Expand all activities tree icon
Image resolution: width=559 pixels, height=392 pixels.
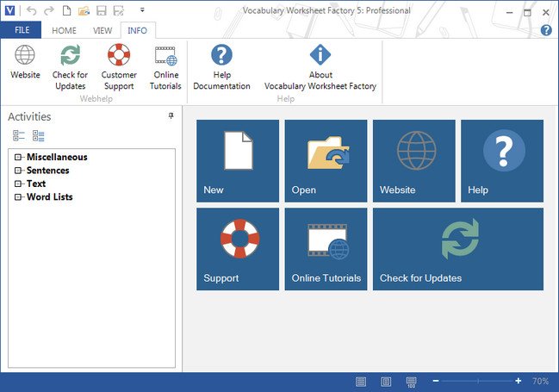tap(39, 135)
